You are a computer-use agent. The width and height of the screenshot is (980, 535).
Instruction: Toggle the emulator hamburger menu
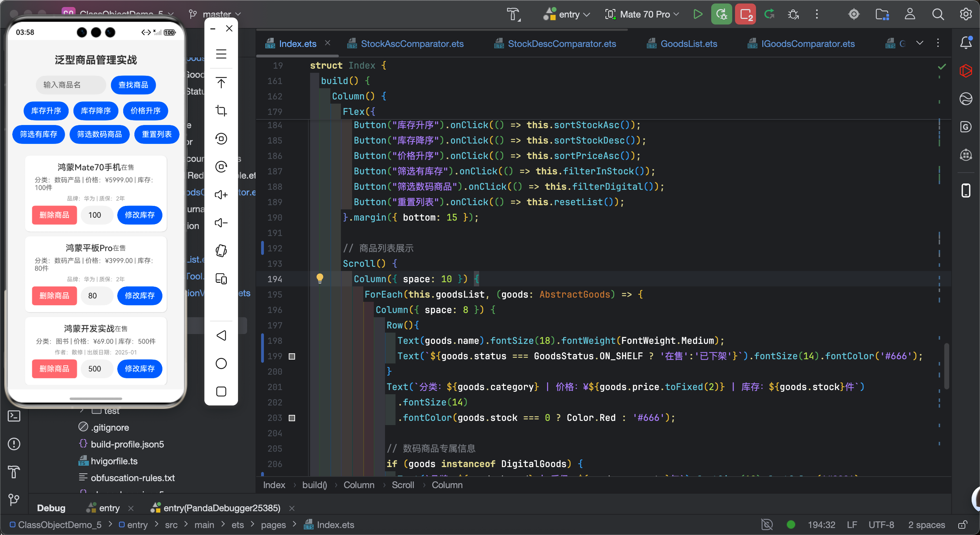click(x=221, y=54)
